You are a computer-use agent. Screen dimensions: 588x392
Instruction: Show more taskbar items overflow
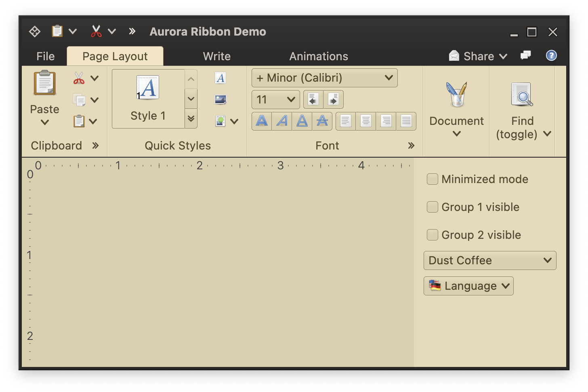click(132, 31)
